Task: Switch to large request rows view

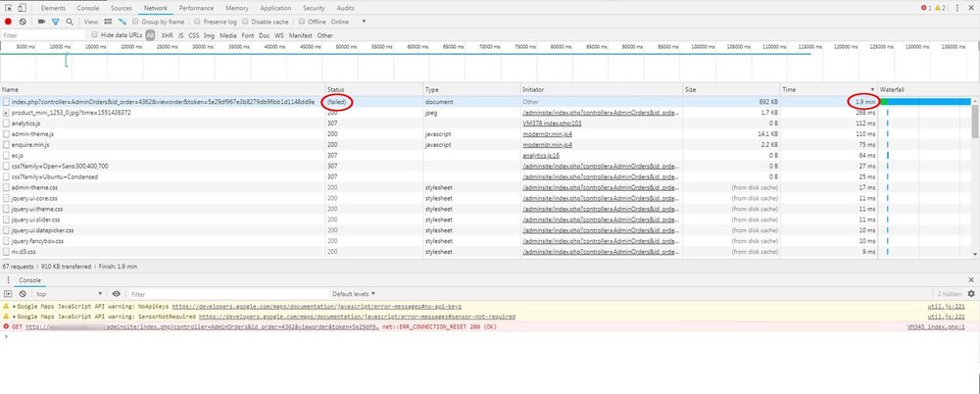Action: pos(108,22)
